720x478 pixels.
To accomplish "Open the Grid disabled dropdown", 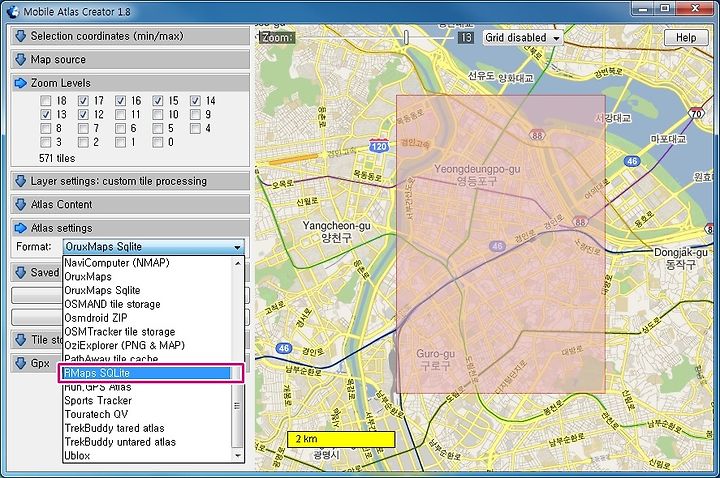I will click(x=523, y=38).
